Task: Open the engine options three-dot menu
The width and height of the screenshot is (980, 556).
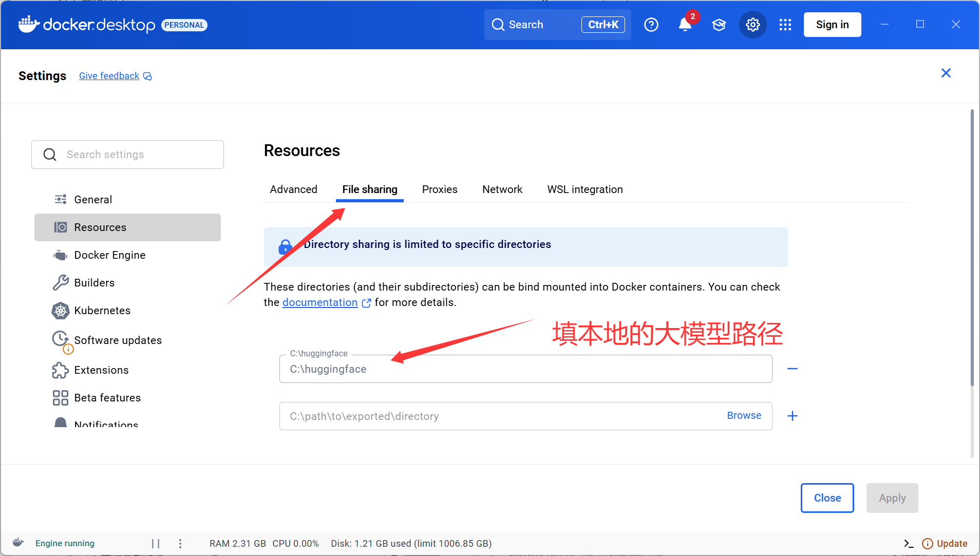Action: click(180, 543)
